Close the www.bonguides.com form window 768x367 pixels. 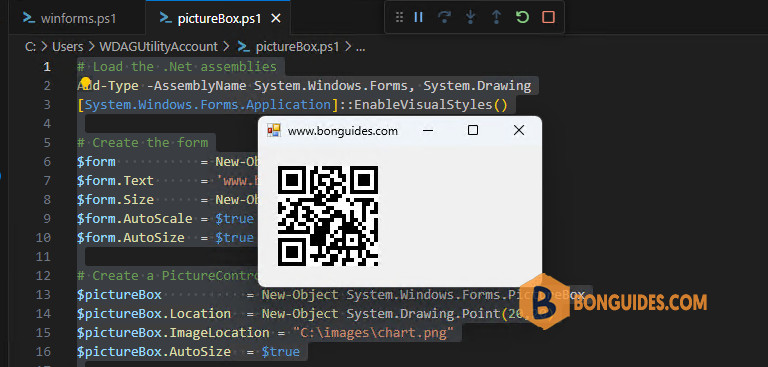pyautogui.click(x=519, y=130)
